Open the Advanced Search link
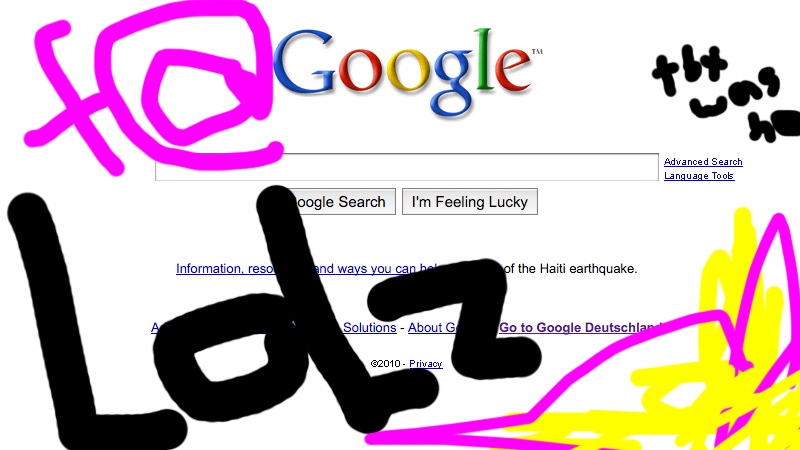Viewport: 800px width, 450px height. [703, 162]
